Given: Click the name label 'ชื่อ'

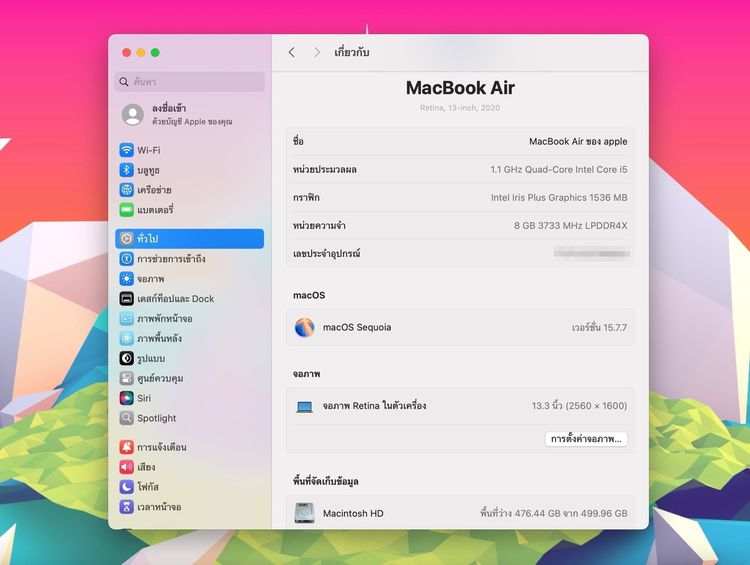Looking at the screenshot, I should pyautogui.click(x=298, y=141).
